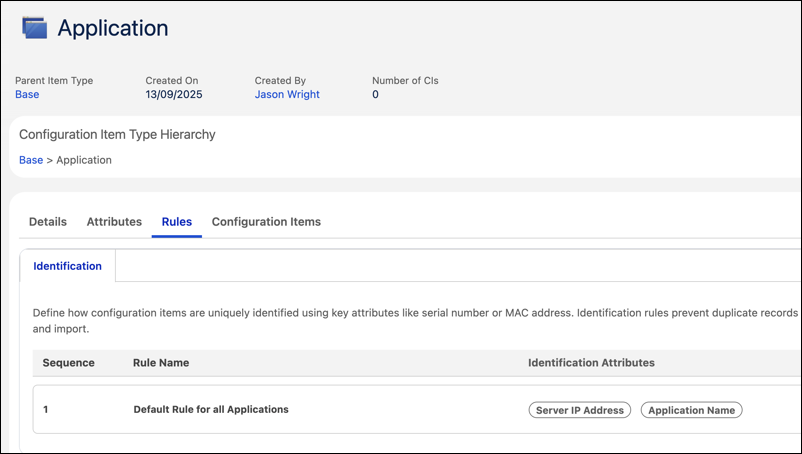Open the Base parent item type link

click(x=27, y=95)
